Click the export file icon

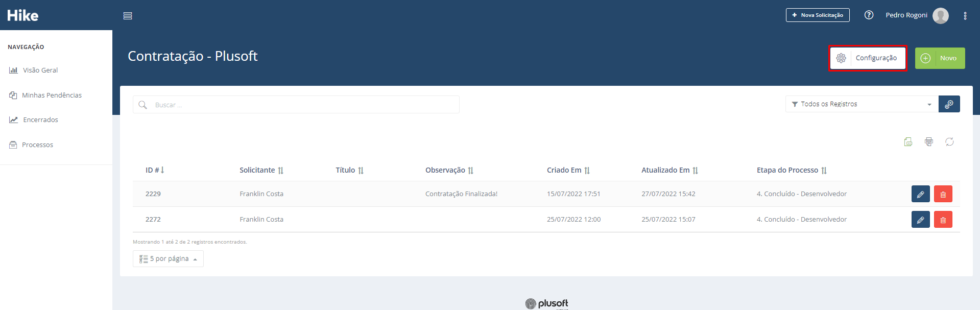pyautogui.click(x=908, y=142)
